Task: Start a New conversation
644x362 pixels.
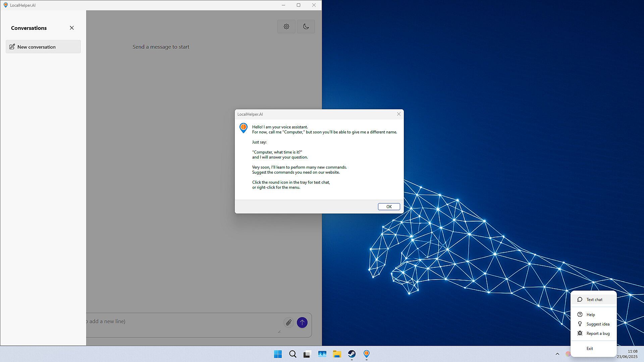Action: coord(43,47)
